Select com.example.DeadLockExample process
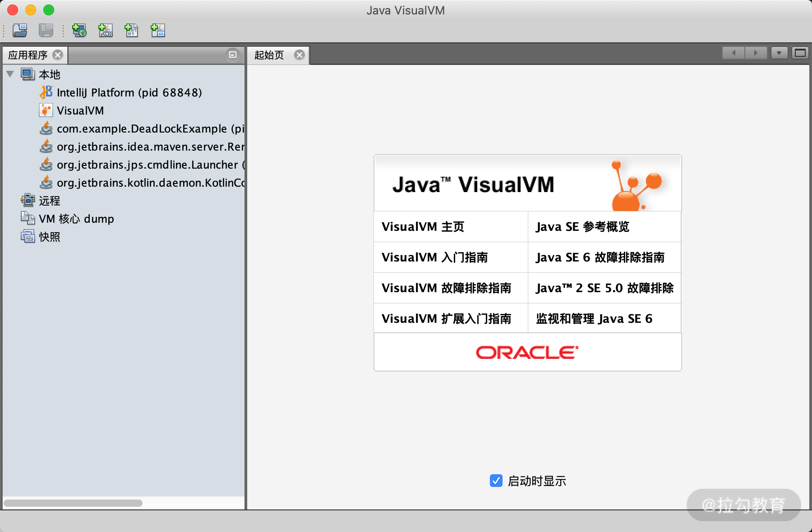This screenshot has height=532, width=812. 151,128
